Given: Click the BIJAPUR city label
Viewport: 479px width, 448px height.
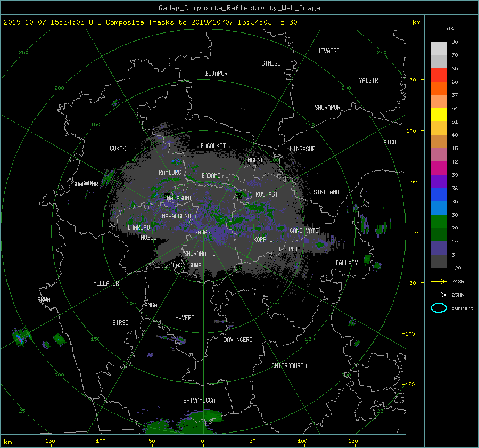Looking at the screenshot, I should point(216,74).
